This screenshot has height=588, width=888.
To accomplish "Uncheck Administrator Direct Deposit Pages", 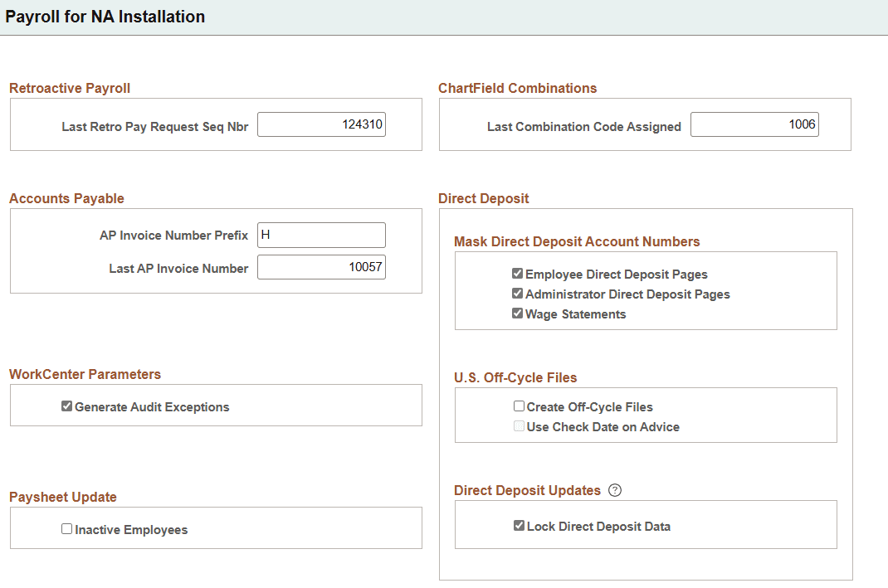I will click(x=517, y=294).
